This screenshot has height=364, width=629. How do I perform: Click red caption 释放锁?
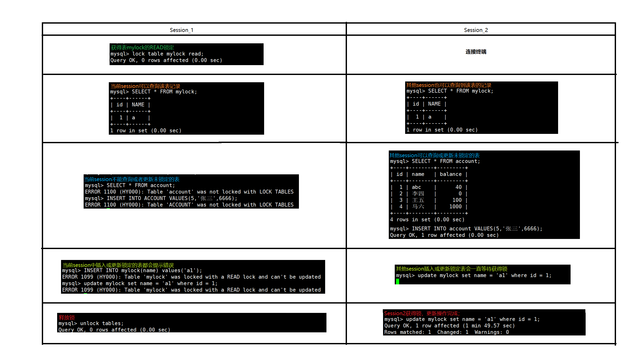(x=67, y=317)
